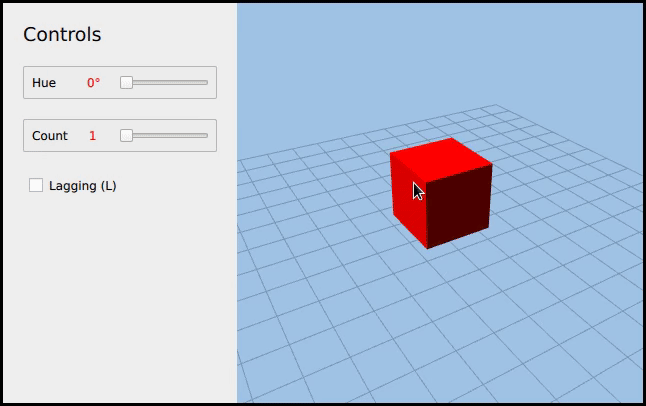
Task: Set the Count slider to its maximum end
Action: point(207,135)
